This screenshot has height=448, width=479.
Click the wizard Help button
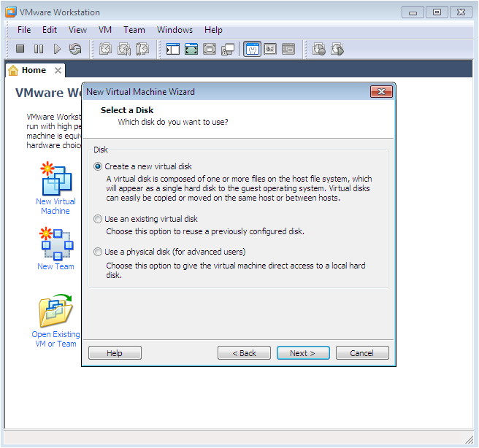click(115, 353)
